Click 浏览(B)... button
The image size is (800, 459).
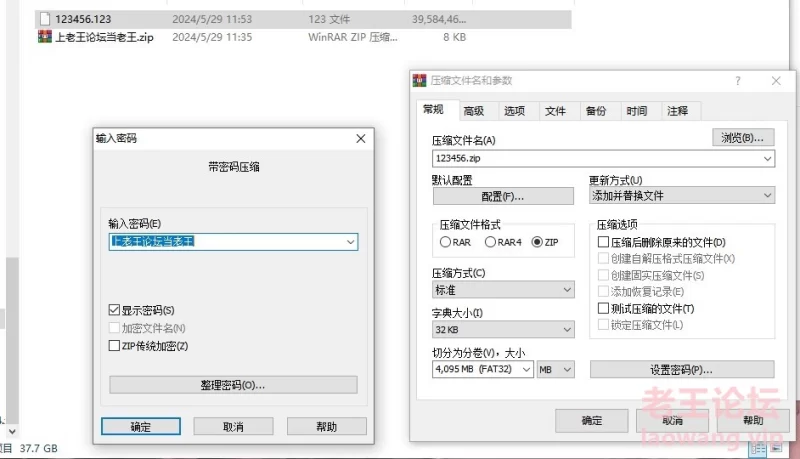click(743, 138)
